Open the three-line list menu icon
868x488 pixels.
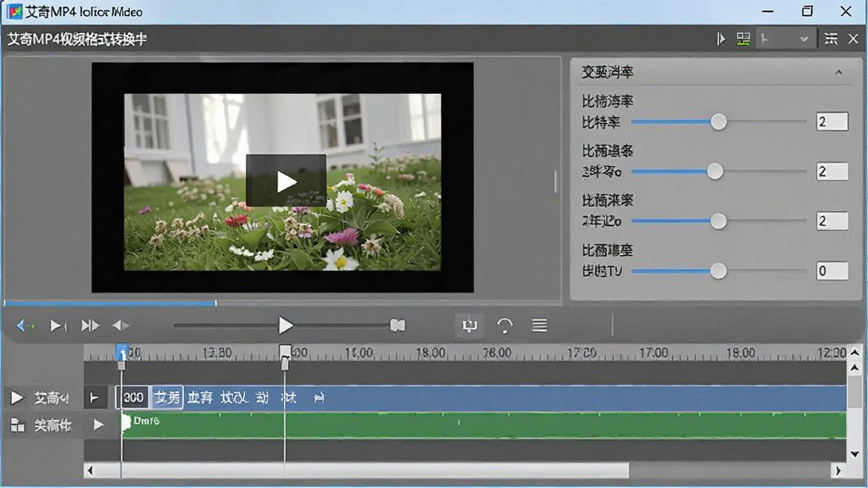point(539,325)
